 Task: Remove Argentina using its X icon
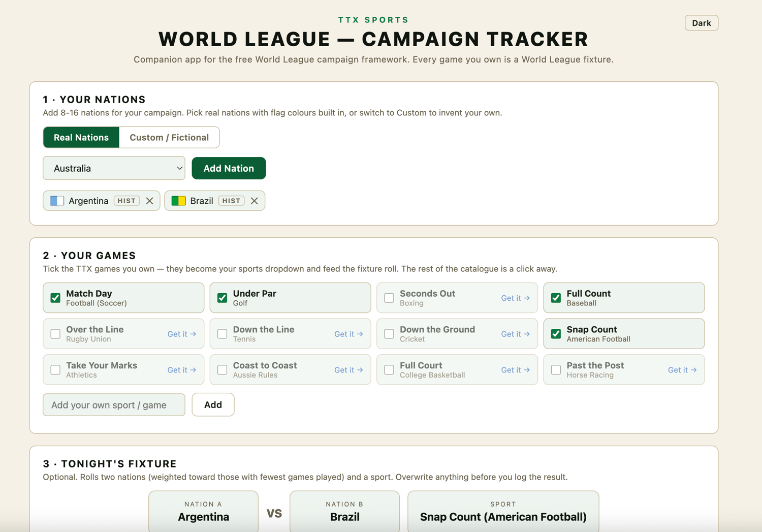[x=149, y=201]
